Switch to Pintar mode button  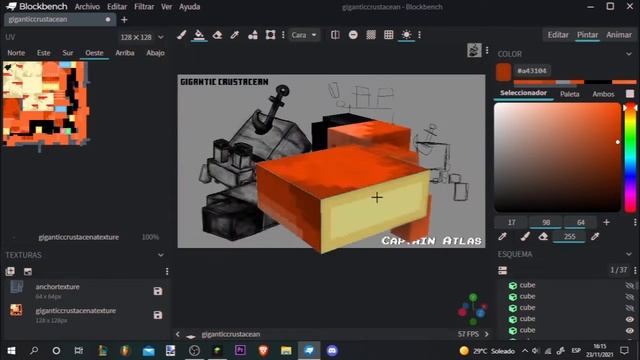(x=587, y=35)
